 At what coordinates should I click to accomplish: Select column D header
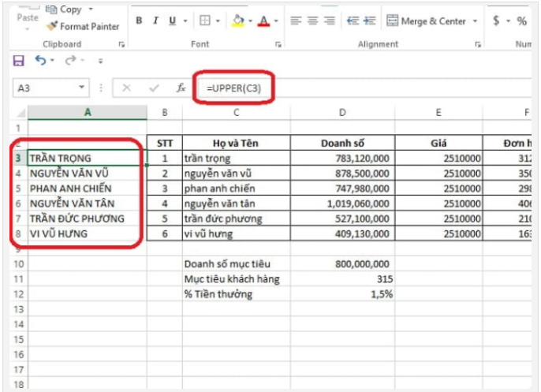tap(342, 113)
